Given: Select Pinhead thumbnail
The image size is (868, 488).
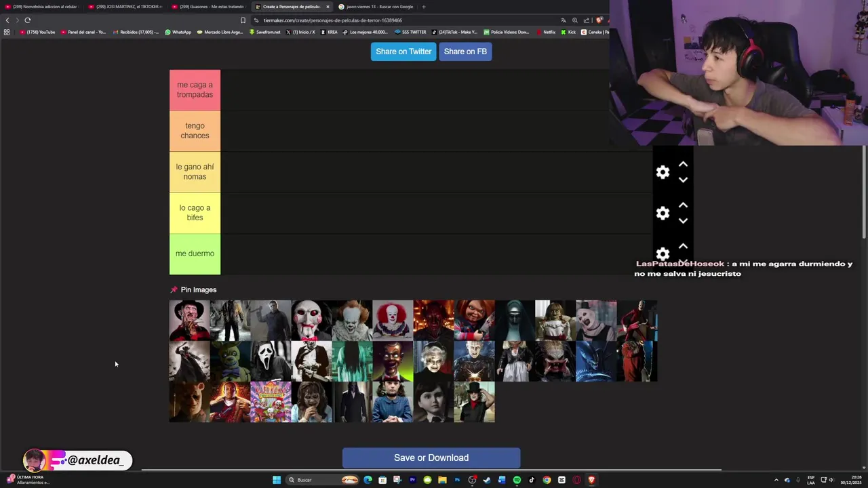Looking at the screenshot, I should click(474, 361).
